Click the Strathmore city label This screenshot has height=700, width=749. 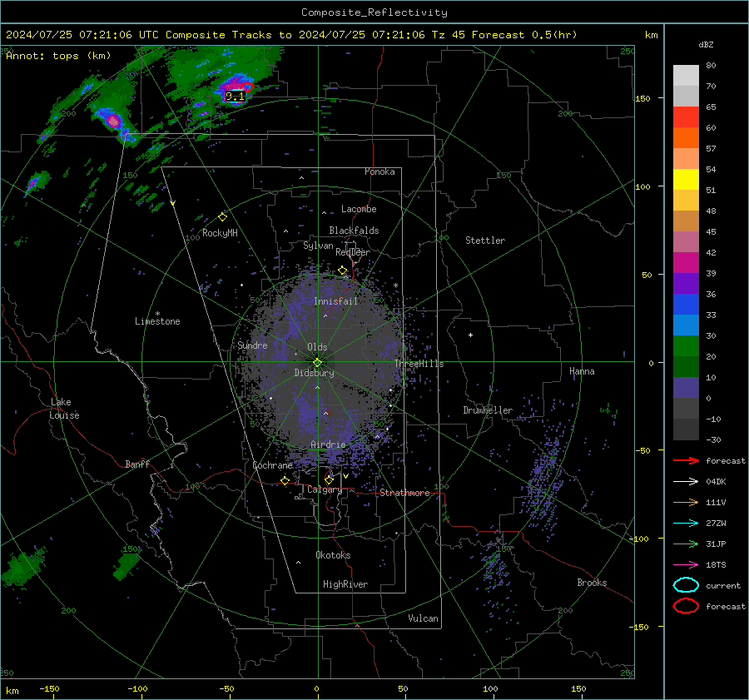click(404, 493)
